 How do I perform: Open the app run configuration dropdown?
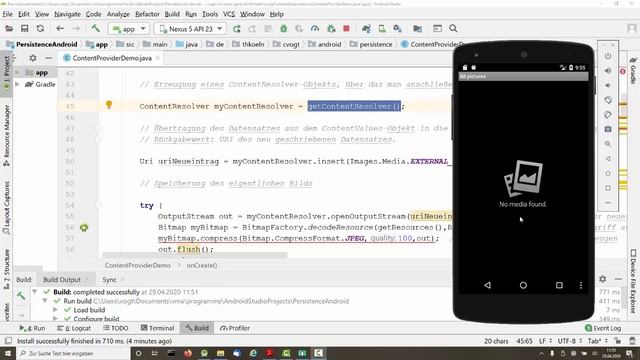pos(128,29)
